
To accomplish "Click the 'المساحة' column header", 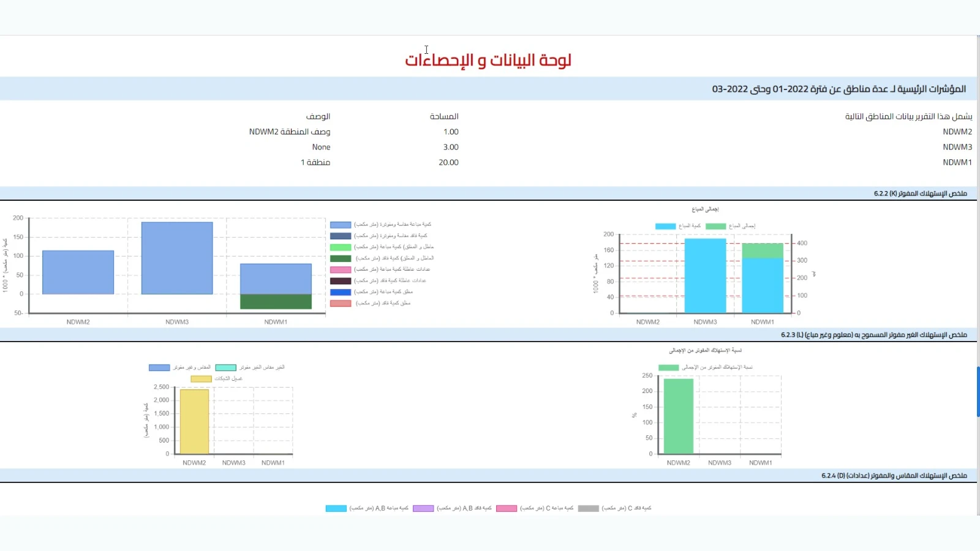I will [x=444, y=116].
